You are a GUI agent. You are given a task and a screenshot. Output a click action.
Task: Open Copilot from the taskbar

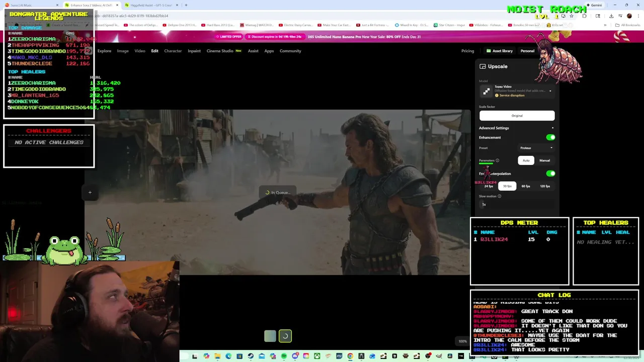(206, 356)
